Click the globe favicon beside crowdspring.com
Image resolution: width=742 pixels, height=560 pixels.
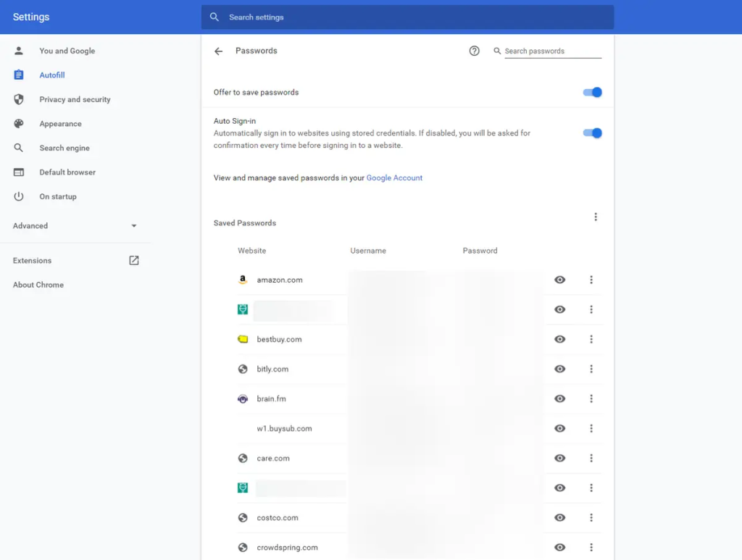pyautogui.click(x=243, y=547)
